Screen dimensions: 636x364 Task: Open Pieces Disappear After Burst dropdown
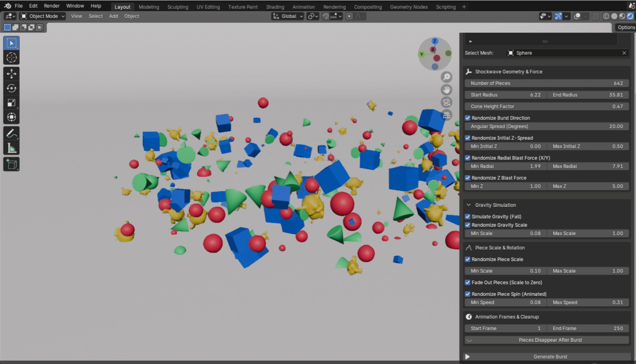547,340
